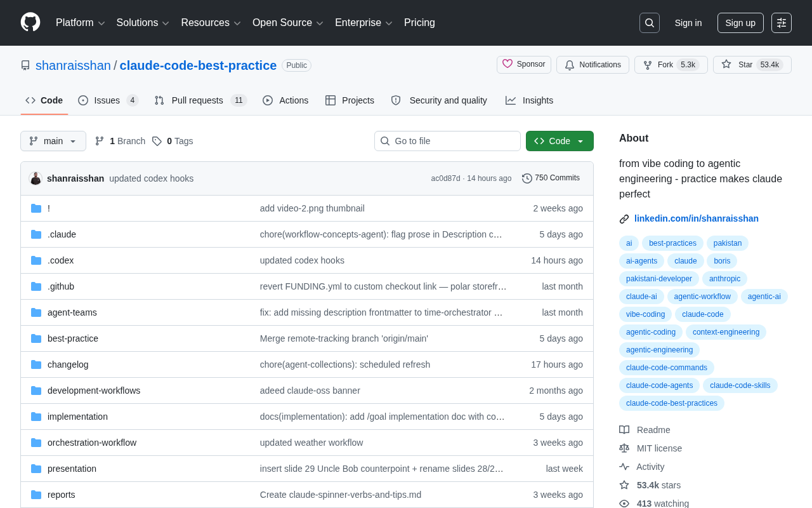Open the main branch selector
Viewport: 812px width, 508px height.
tap(53, 141)
